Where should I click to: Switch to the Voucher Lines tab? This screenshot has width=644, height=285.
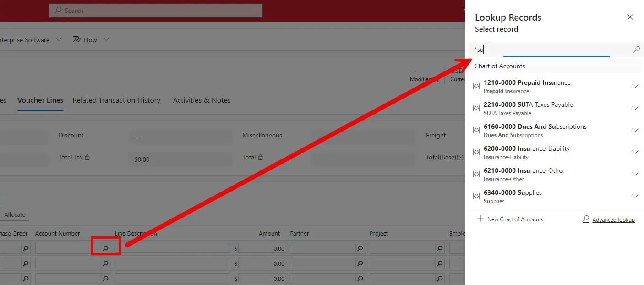point(40,100)
